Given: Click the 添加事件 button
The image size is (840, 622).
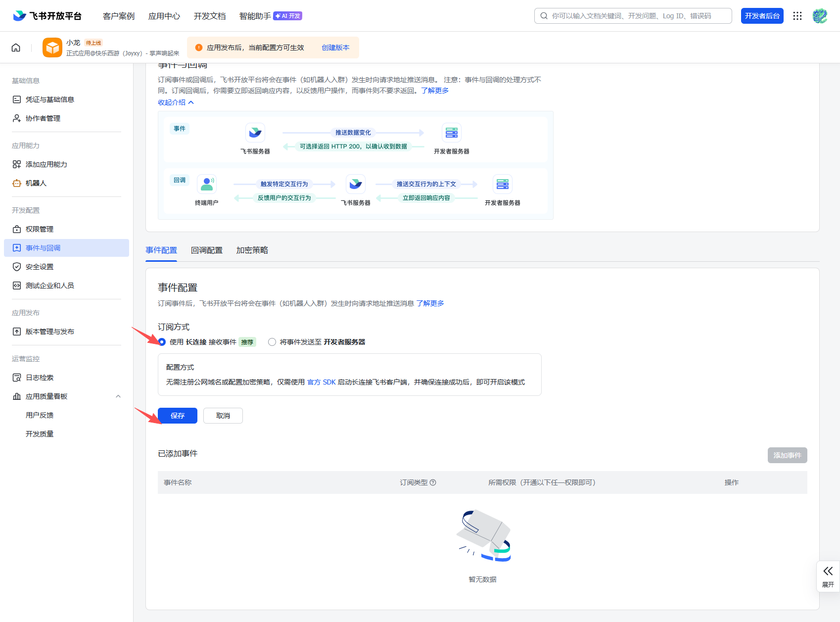Looking at the screenshot, I should 788,455.
